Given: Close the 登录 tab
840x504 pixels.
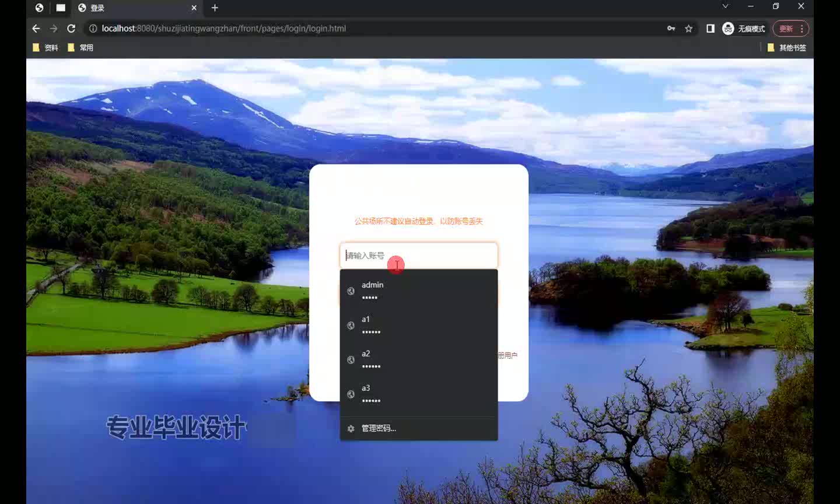Looking at the screenshot, I should tap(194, 8).
